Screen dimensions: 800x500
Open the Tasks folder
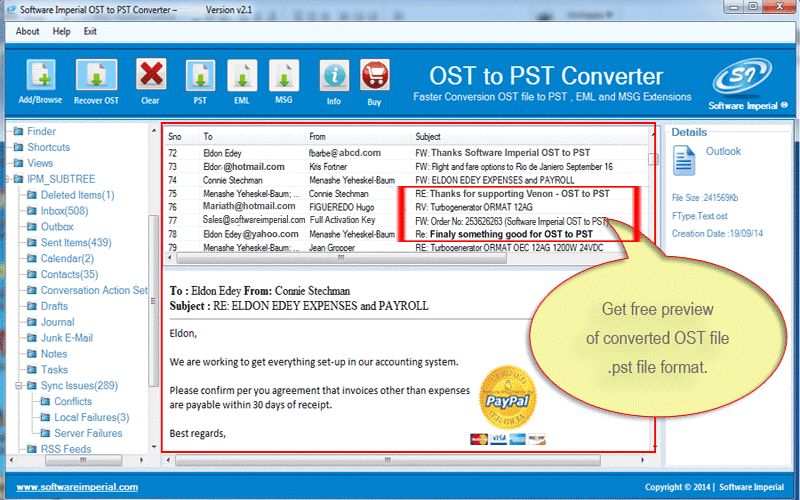pyautogui.click(x=54, y=369)
